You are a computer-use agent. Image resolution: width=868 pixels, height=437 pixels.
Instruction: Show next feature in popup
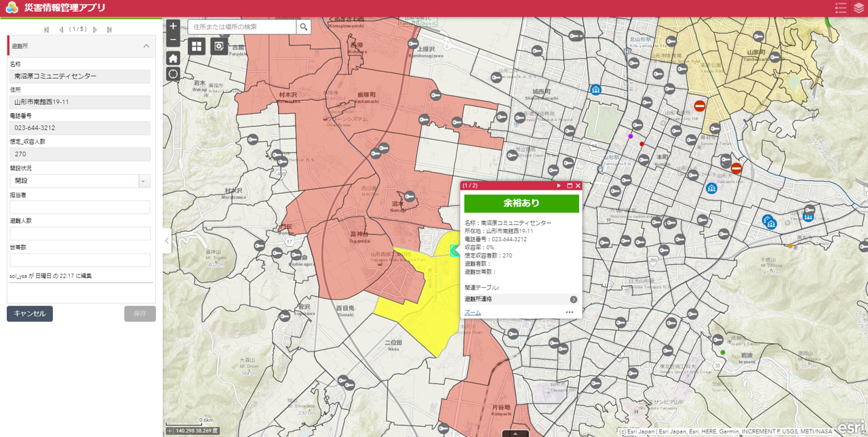tap(559, 186)
